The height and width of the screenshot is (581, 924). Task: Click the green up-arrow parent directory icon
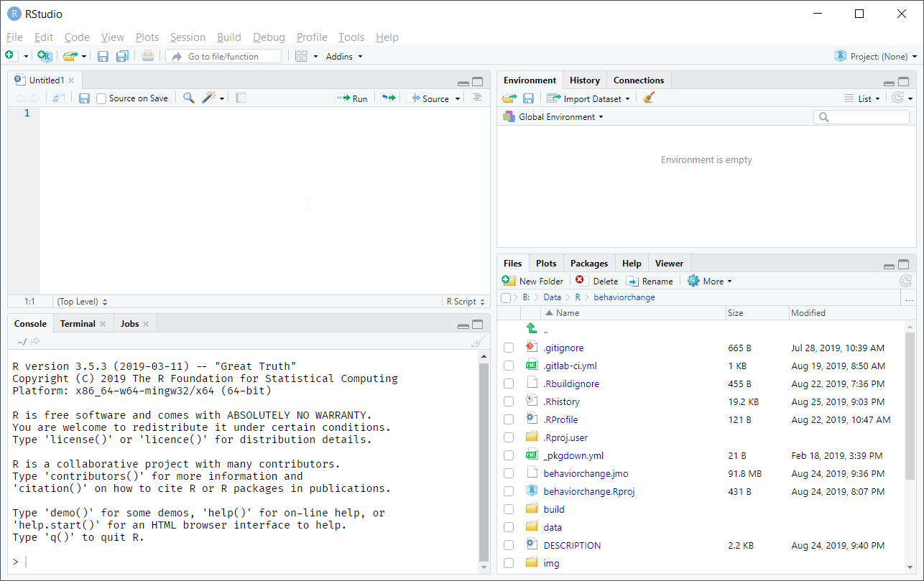click(532, 329)
